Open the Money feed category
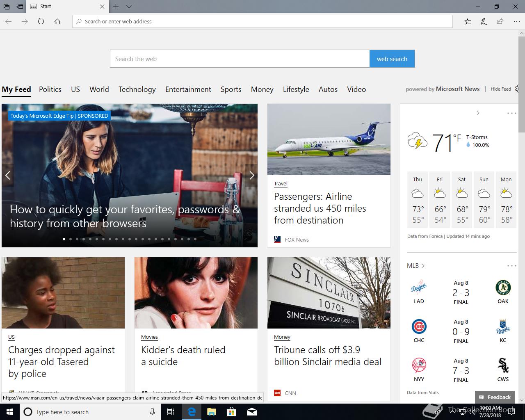The height and width of the screenshot is (420, 525). click(x=262, y=89)
